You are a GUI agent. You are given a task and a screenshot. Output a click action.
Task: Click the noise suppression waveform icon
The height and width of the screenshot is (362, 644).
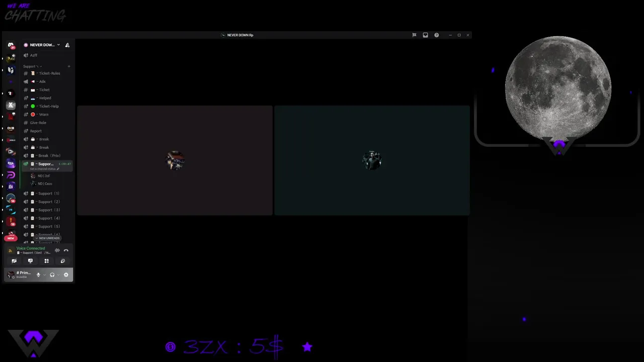tap(57, 250)
